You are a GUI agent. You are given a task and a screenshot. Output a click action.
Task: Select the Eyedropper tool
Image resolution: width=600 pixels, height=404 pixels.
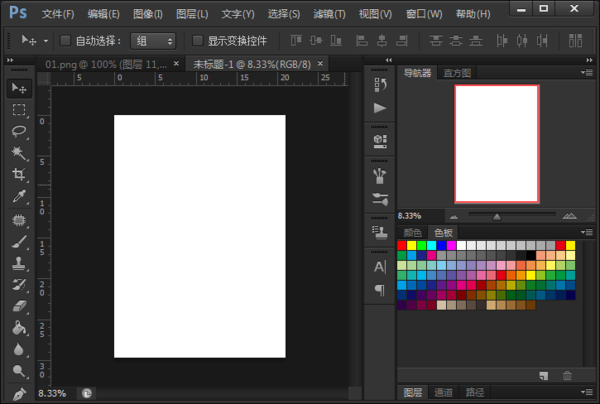(x=19, y=196)
